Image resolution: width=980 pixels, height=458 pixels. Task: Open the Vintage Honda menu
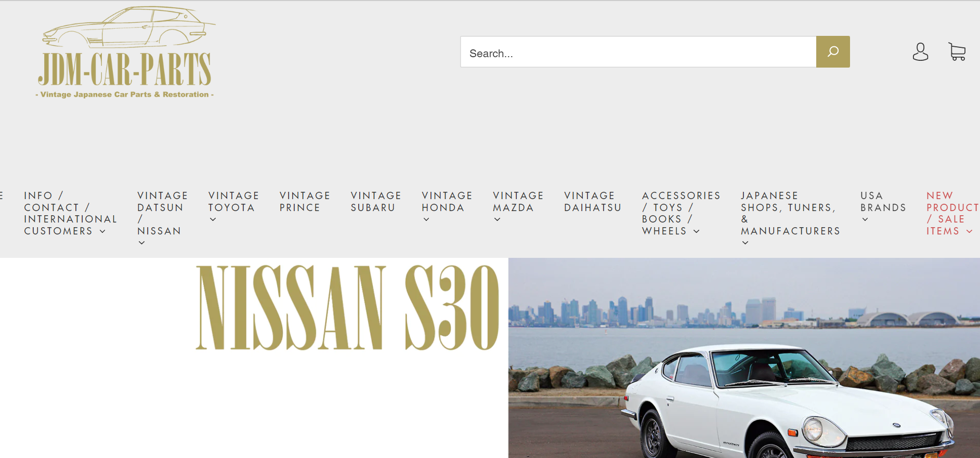click(447, 207)
